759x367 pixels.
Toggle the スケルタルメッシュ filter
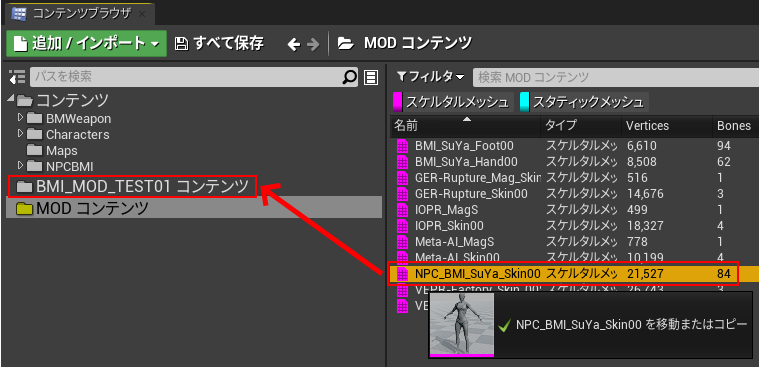(x=453, y=102)
